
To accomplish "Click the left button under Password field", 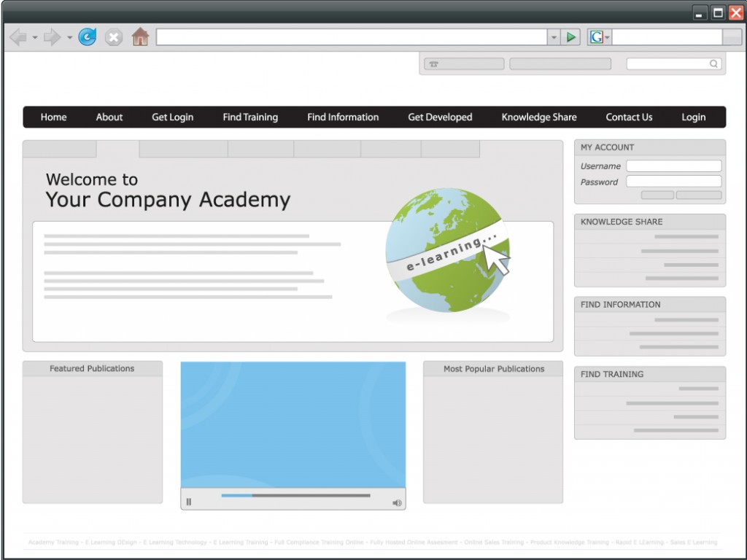I will click(657, 195).
